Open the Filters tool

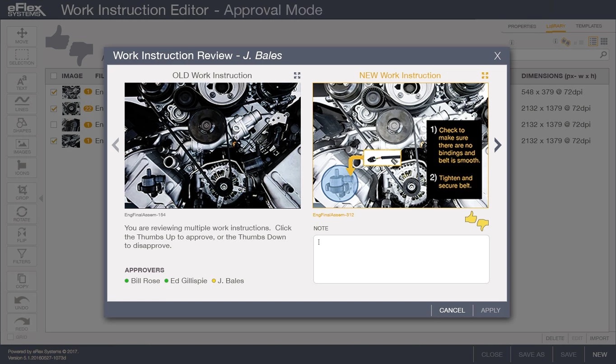click(x=22, y=256)
